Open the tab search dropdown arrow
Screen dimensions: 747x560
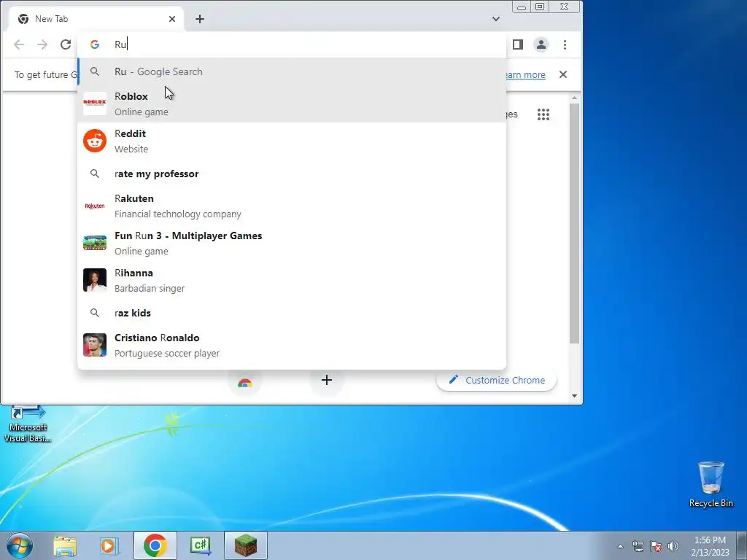coord(496,19)
